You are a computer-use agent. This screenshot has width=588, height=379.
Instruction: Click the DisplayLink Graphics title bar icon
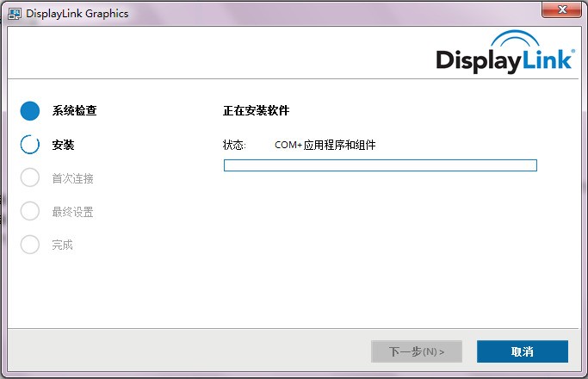coord(15,14)
